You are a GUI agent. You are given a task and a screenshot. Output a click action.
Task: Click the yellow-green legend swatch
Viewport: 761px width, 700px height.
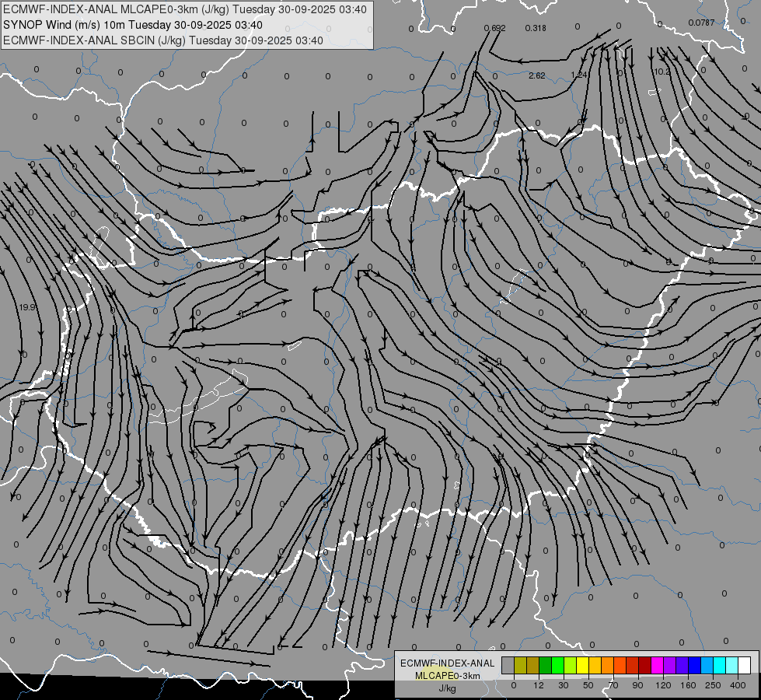coord(571,665)
